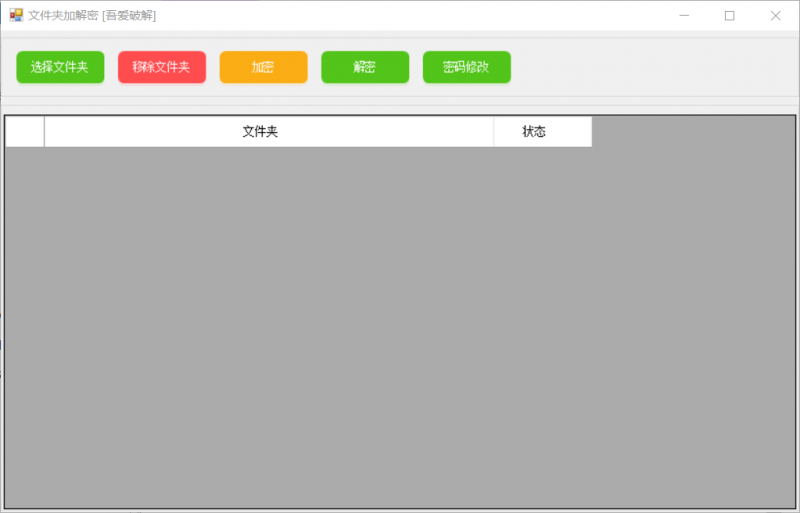The width and height of the screenshot is (800, 513).
Task: Click divider between 文件夹 and 状态 headers
Action: click(493, 132)
